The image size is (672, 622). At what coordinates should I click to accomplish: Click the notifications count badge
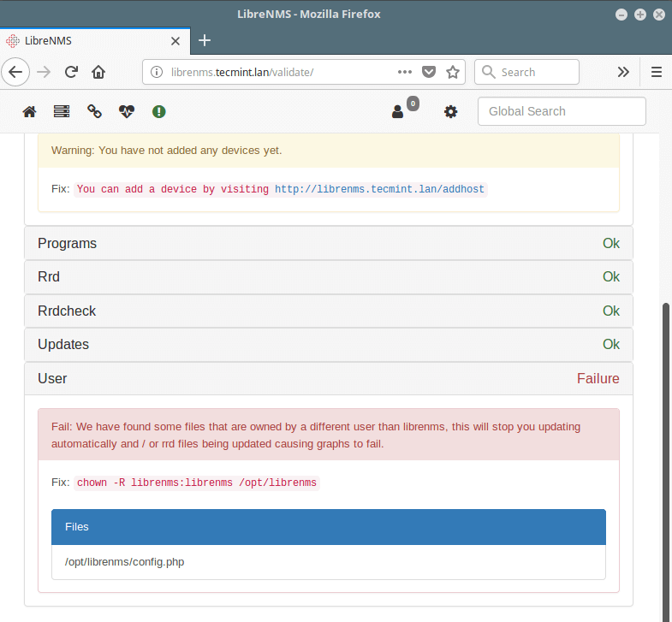pos(413,104)
